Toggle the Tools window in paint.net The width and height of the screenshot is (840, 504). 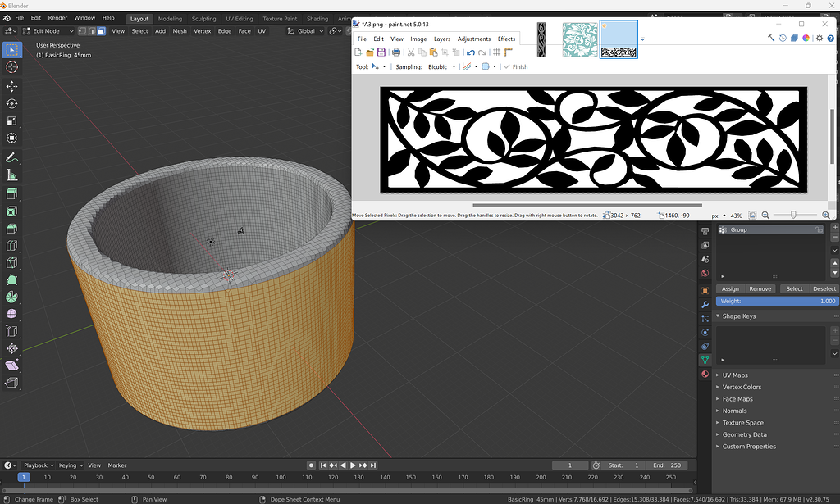771,38
